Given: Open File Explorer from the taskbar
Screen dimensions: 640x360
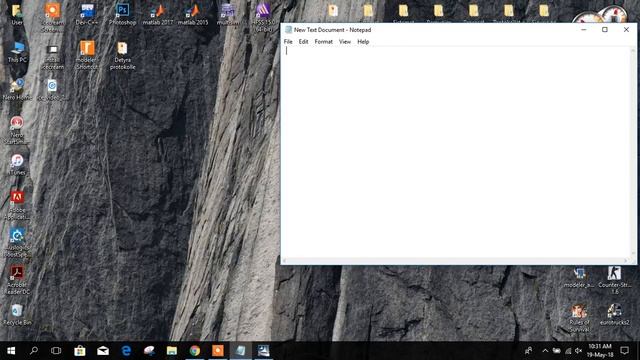Looking at the screenshot, I should pos(172,351).
